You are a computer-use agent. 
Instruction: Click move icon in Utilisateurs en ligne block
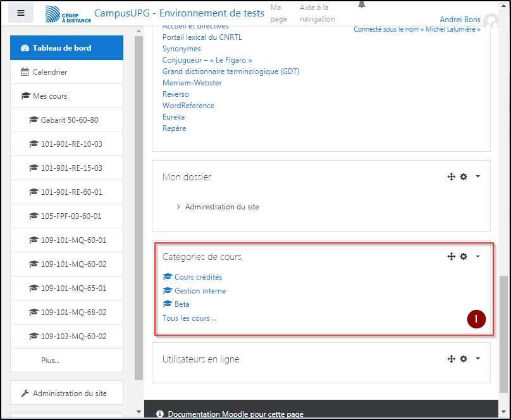pyautogui.click(x=451, y=359)
